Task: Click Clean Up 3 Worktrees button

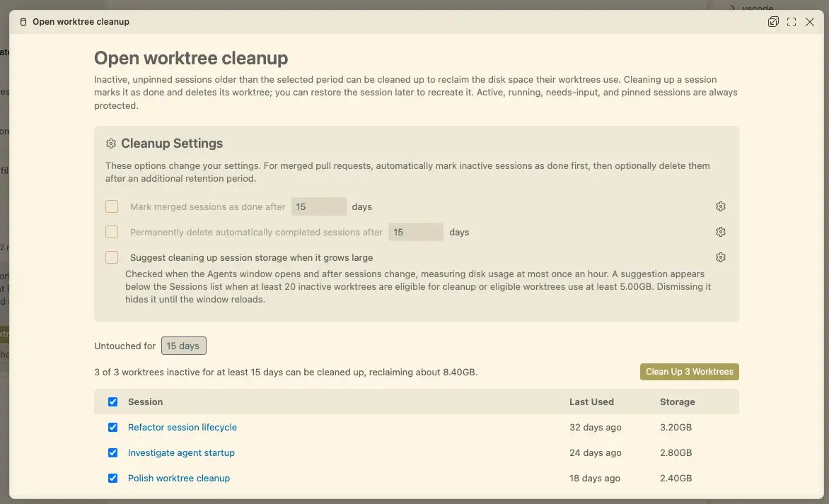Action: 690,372
